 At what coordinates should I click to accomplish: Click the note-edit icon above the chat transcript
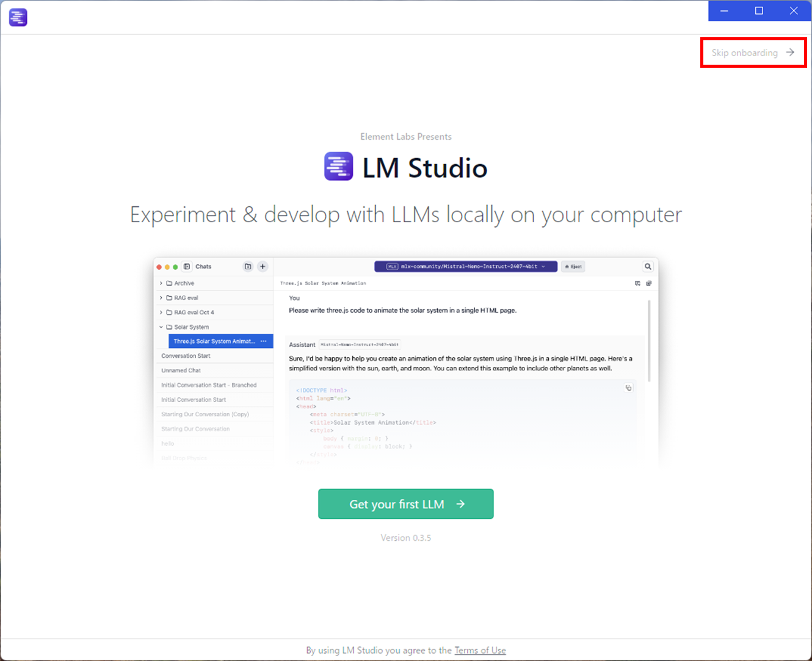pos(648,283)
